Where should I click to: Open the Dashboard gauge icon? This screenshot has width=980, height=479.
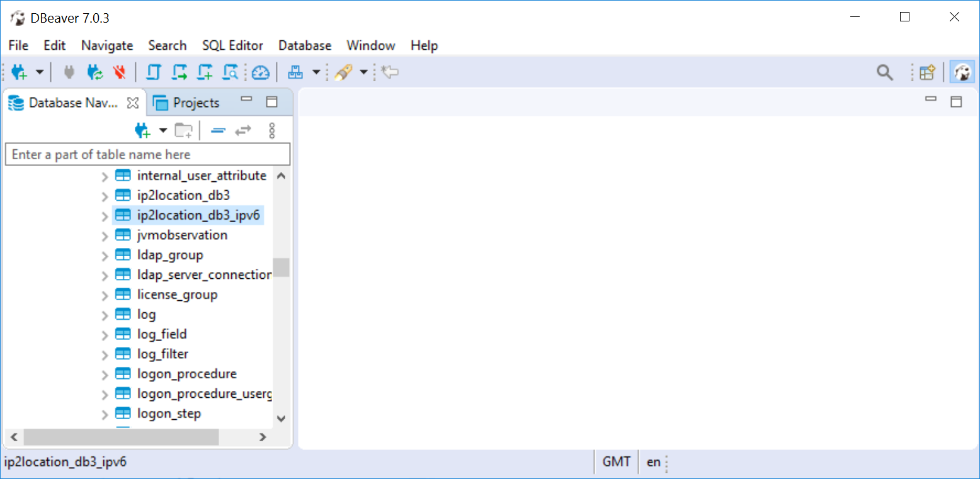260,72
